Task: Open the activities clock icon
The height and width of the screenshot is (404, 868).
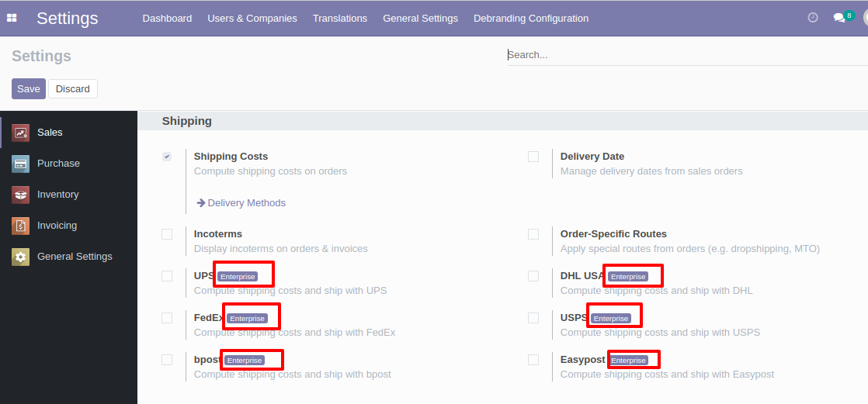Action: click(813, 18)
